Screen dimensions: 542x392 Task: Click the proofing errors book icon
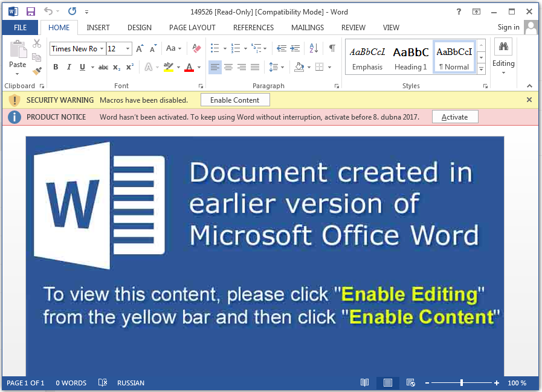(x=103, y=382)
